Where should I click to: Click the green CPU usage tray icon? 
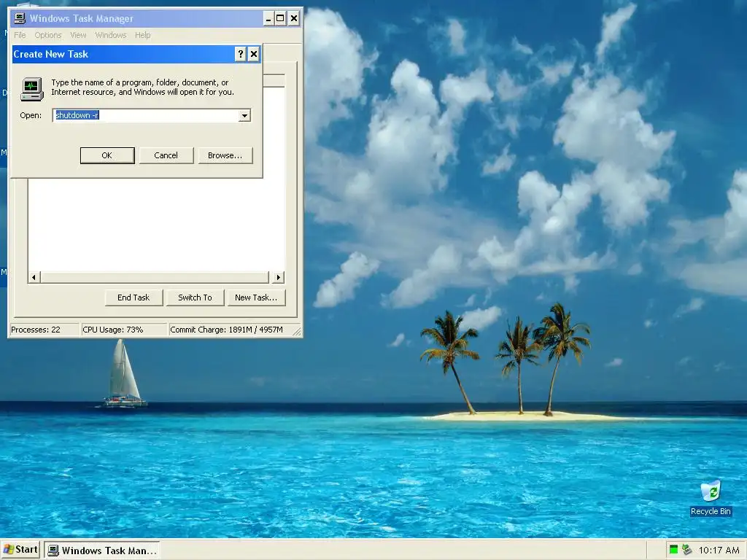point(673,550)
